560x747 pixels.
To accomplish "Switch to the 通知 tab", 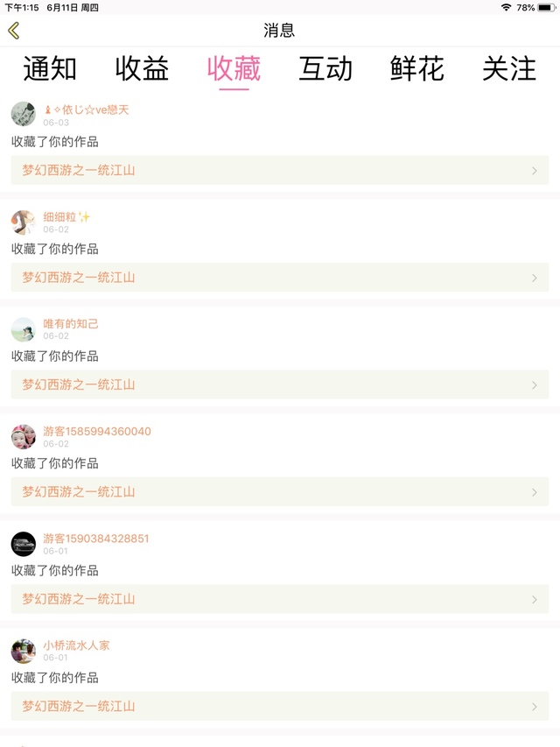I will 50,69.
